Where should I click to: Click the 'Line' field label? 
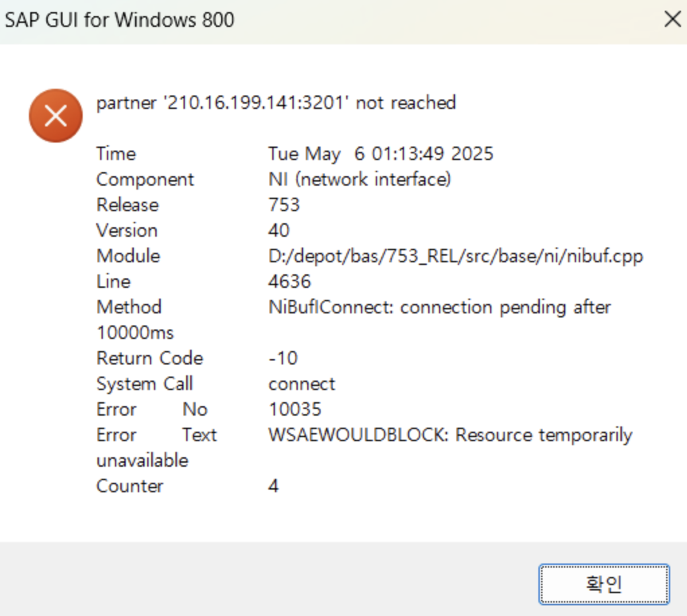(x=114, y=282)
